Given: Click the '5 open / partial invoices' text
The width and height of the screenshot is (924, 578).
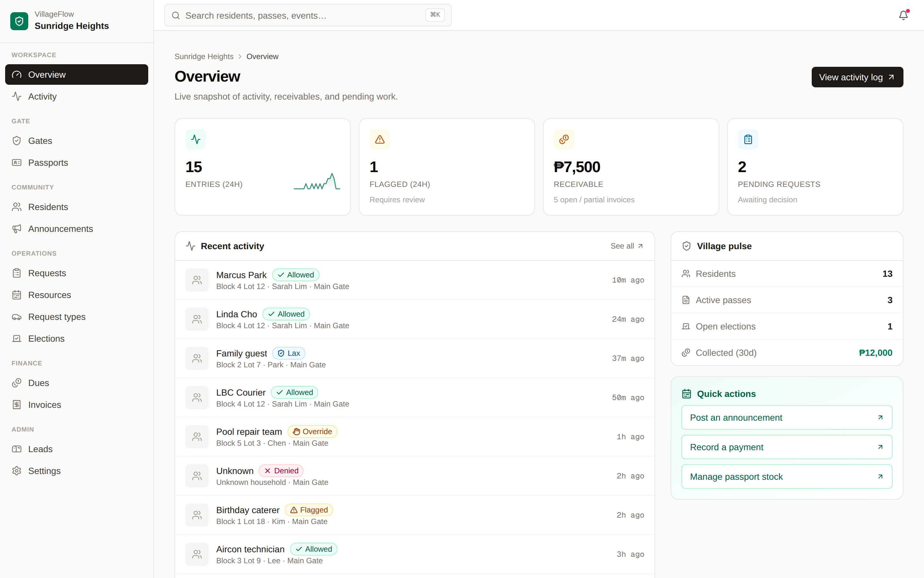Looking at the screenshot, I should click(594, 199).
